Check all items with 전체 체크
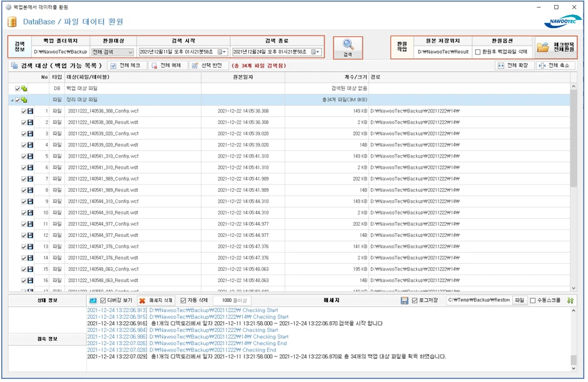This screenshot has height=382, width=588. coord(126,65)
